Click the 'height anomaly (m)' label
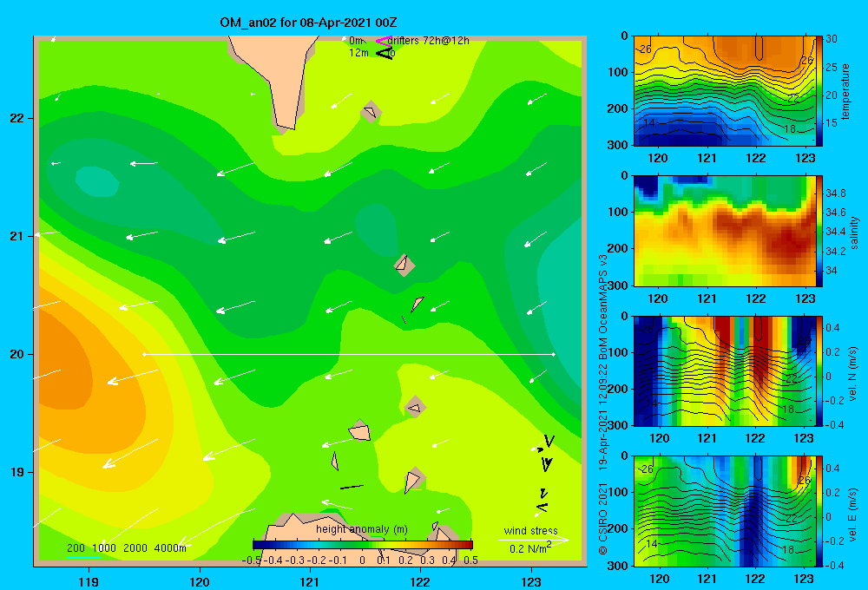Screen dimensions: 868x590 pyautogui.click(x=362, y=529)
